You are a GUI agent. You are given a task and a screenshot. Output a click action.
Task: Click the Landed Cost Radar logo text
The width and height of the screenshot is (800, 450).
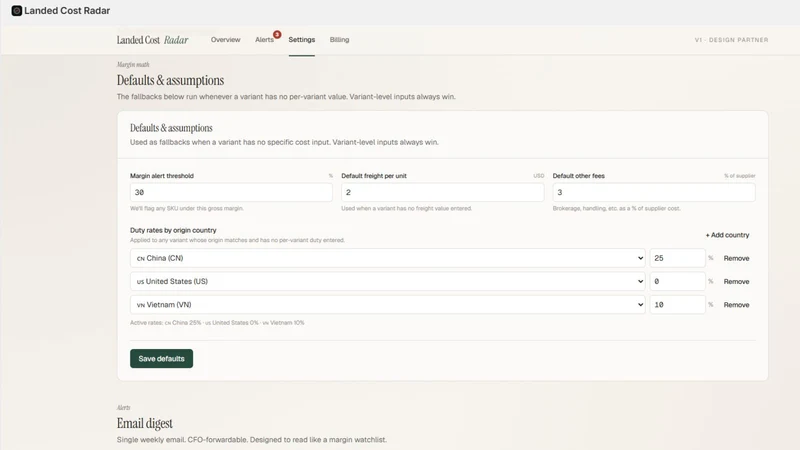coord(153,40)
